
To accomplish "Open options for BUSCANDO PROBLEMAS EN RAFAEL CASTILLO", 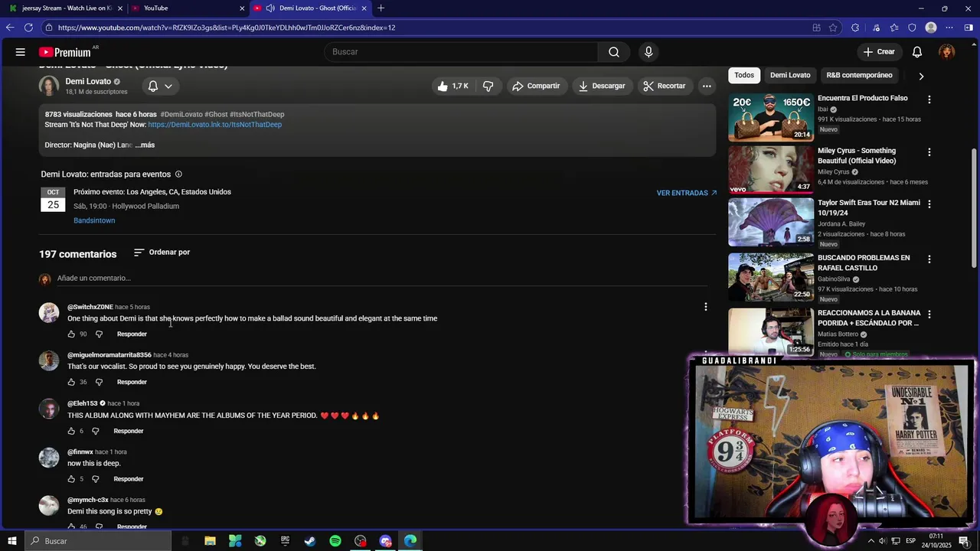I will click(929, 259).
